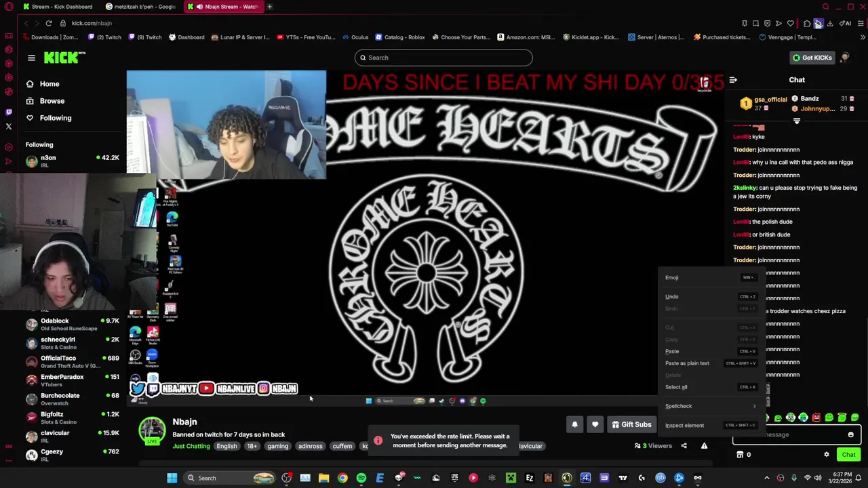Image resolution: width=868 pixels, height=488 pixels.
Task: Show hidden system tray icons
Action: pos(767,478)
